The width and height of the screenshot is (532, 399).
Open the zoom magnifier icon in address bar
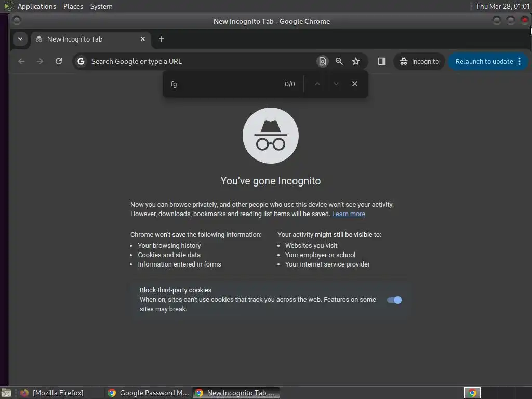(x=339, y=61)
